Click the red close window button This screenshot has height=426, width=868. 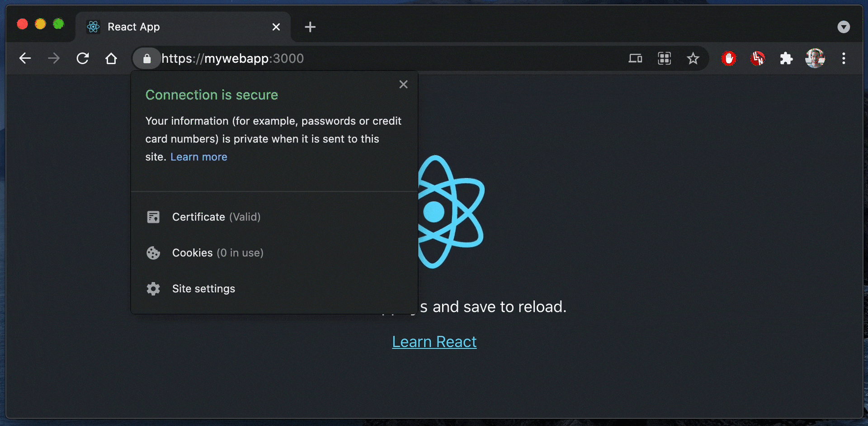(22, 24)
